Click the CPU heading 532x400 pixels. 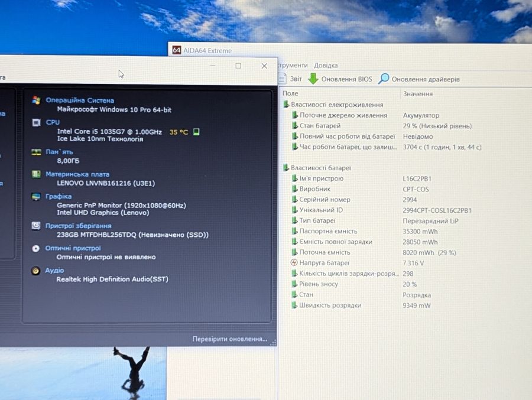pyautogui.click(x=53, y=122)
